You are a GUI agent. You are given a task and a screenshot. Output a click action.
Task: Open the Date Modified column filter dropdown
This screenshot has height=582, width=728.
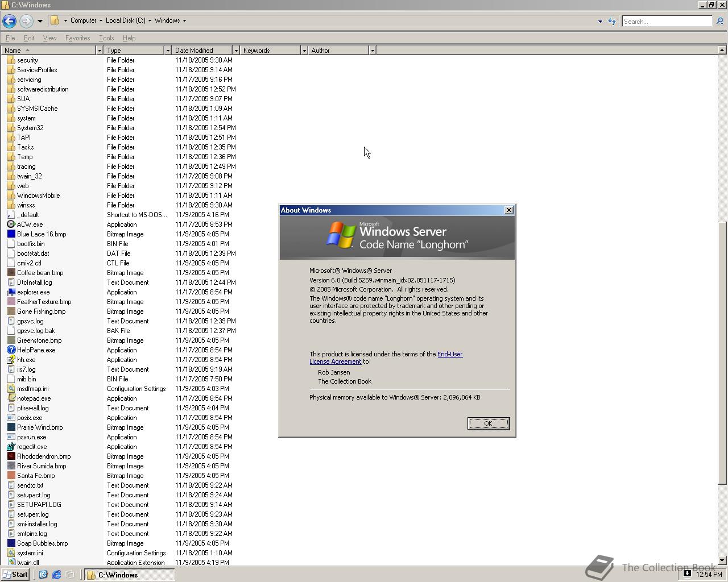click(236, 51)
